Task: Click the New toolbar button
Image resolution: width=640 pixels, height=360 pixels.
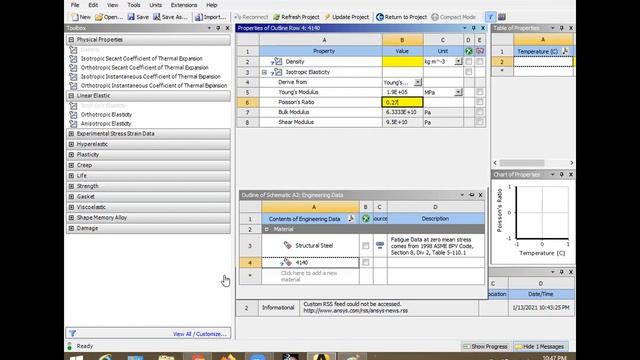Action: [81, 17]
